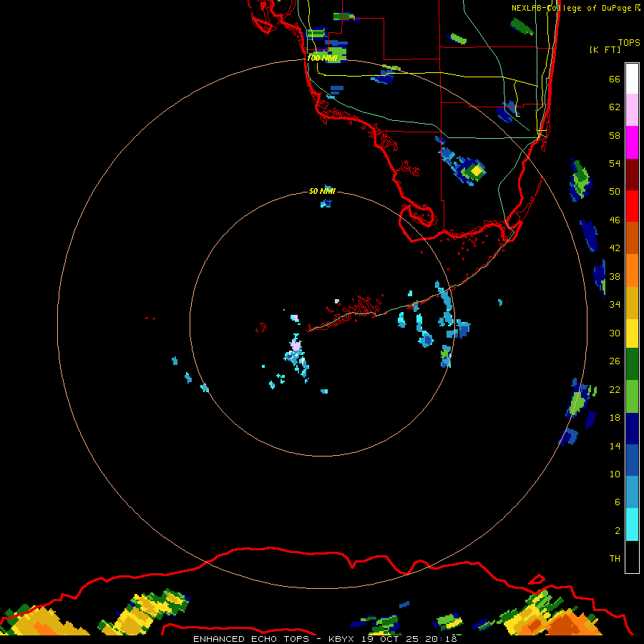
Task: Click the black TH block at legend bottom
Action: (632, 557)
